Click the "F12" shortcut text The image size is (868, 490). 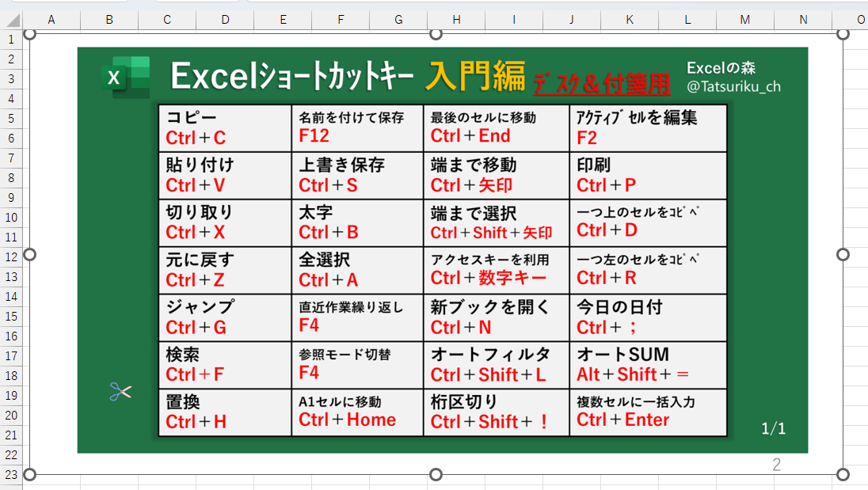tap(314, 136)
